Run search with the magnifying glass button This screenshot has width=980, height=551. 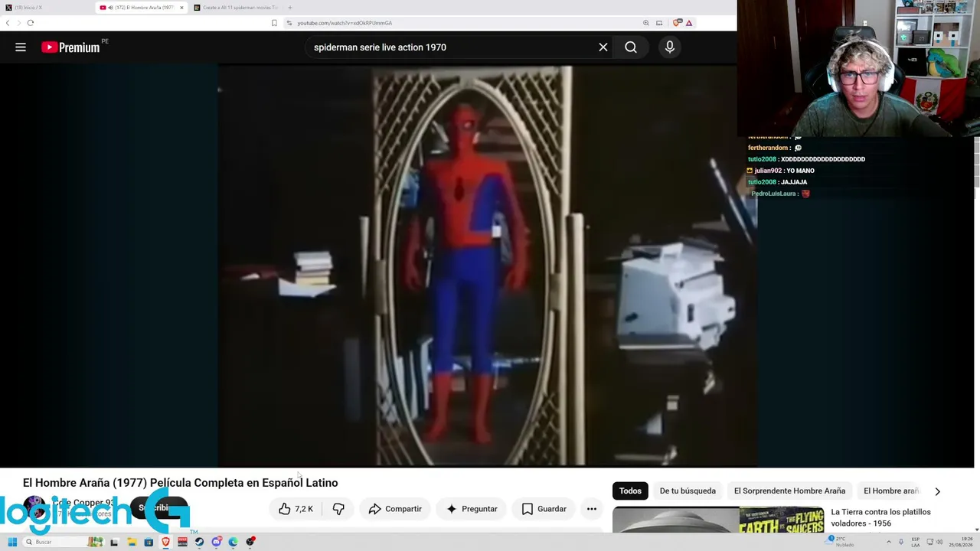(631, 47)
